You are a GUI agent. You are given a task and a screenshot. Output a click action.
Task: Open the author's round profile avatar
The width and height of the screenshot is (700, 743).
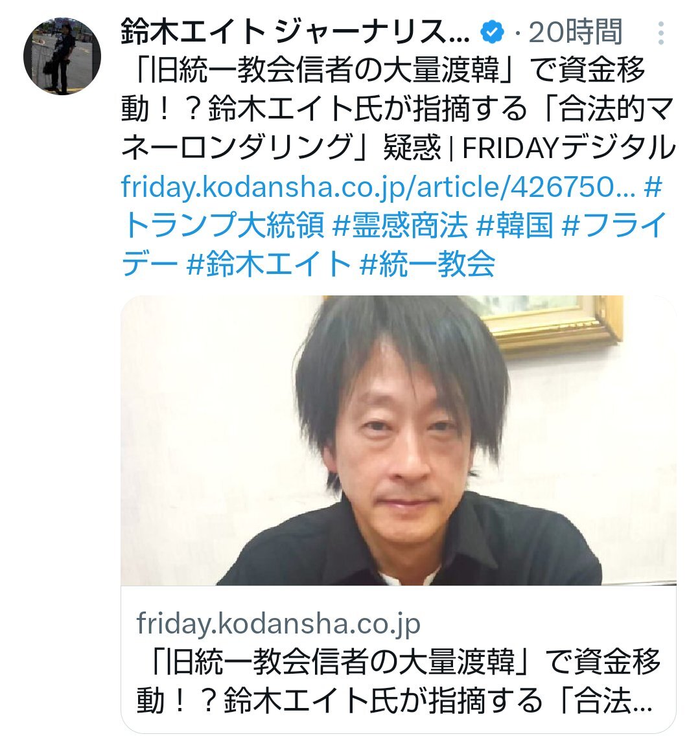62,56
